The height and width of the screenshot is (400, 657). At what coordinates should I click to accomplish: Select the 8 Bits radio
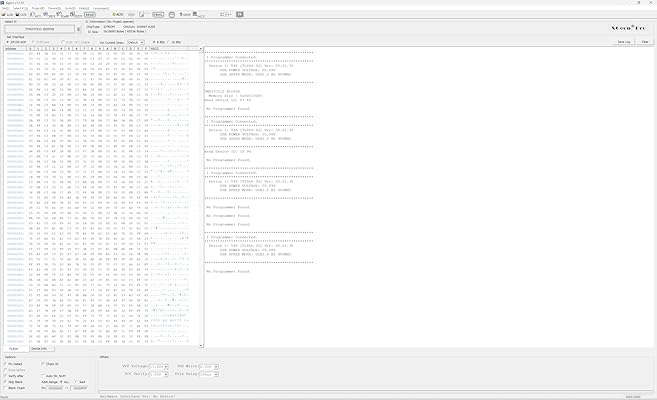coord(154,42)
